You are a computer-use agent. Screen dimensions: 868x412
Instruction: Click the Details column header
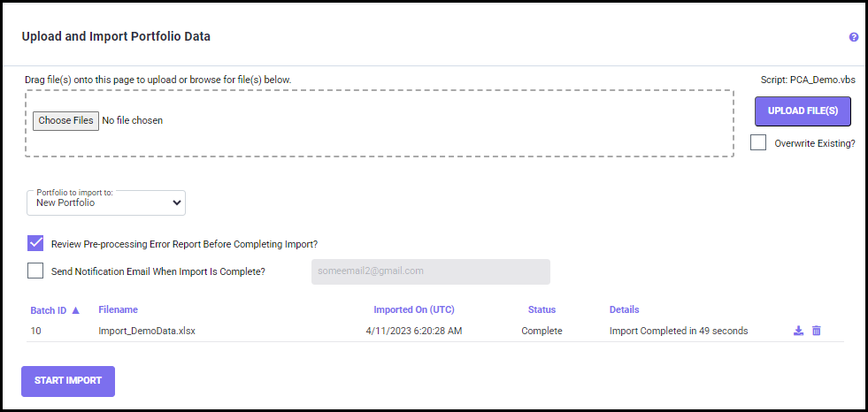tap(624, 309)
